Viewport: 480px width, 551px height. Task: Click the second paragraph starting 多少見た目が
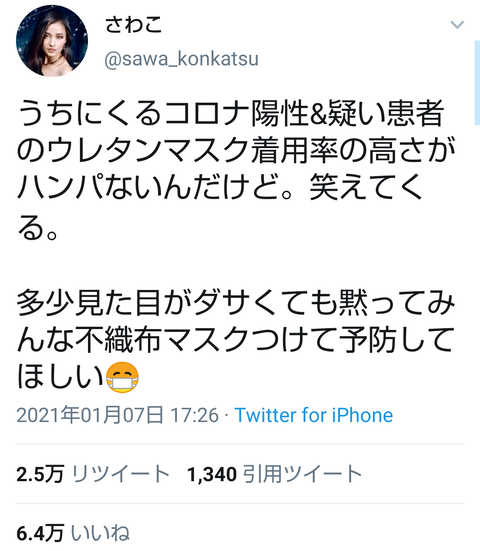[236, 342]
